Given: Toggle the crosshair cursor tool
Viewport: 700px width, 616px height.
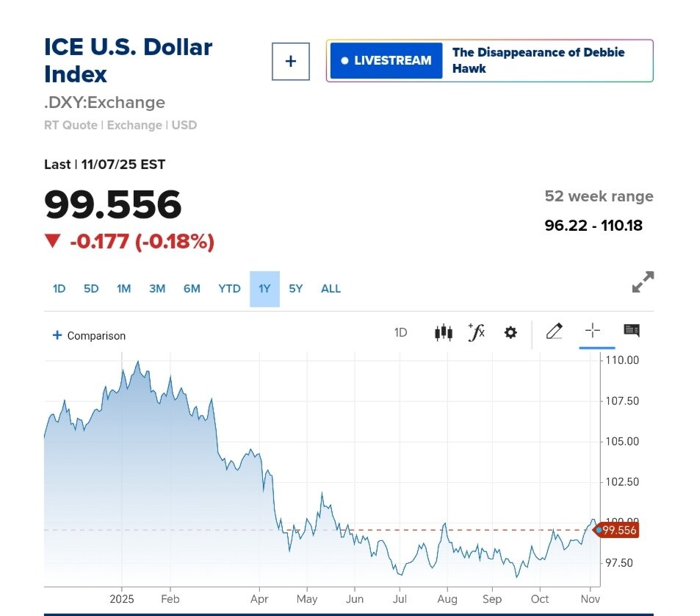Looking at the screenshot, I should pyautogui.click(x=593, y=331).
